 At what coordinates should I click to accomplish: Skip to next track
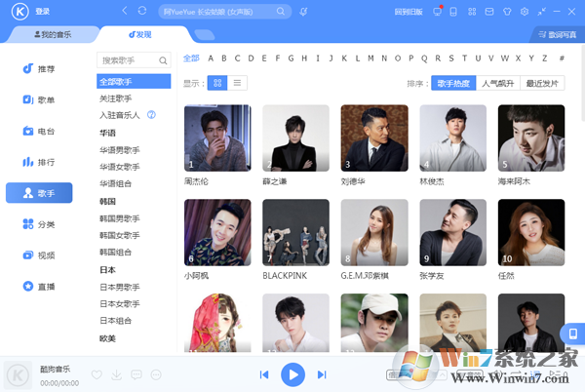(322, 374)
